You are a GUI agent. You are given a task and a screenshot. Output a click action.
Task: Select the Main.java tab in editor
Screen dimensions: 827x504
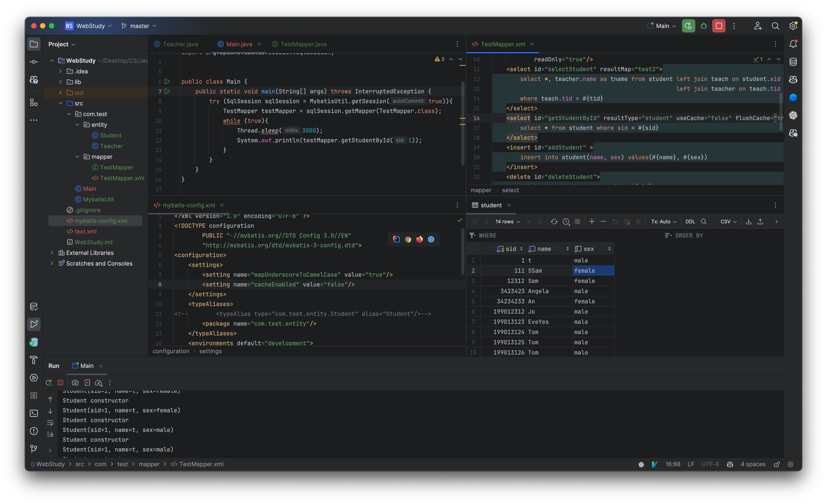point(239,44)
